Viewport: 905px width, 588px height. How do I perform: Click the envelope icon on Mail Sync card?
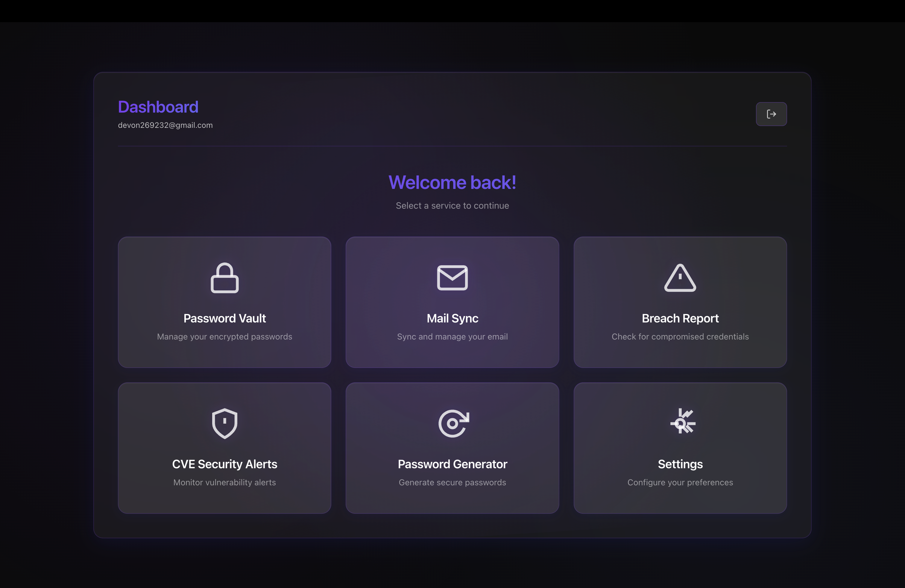pyautogui.click(x=452, y=278)
